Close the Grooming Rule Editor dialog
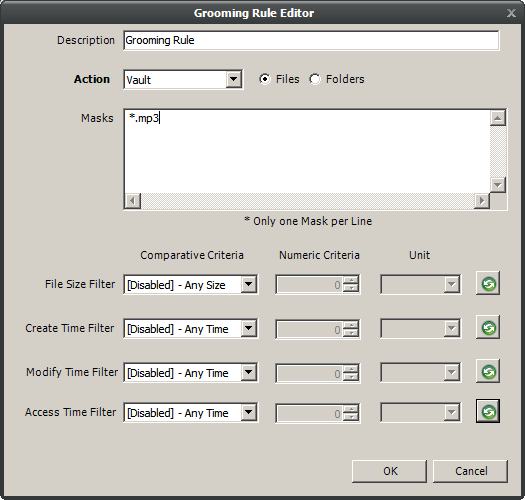This screenshot has width=525, height=500. point(511,13)
